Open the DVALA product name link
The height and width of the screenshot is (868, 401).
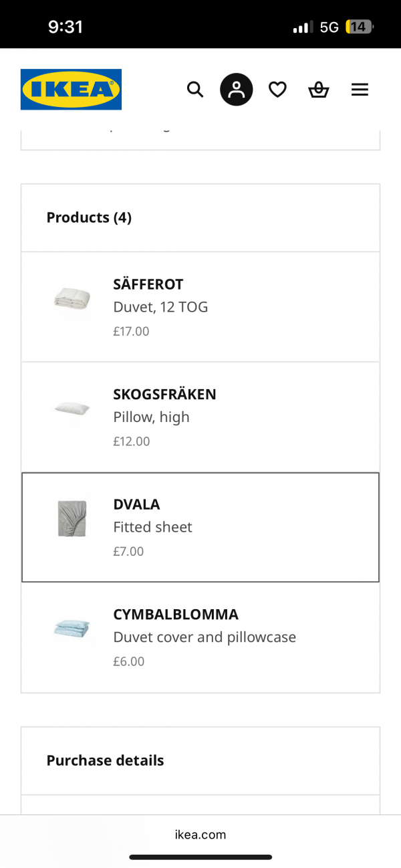pos(136,504)
